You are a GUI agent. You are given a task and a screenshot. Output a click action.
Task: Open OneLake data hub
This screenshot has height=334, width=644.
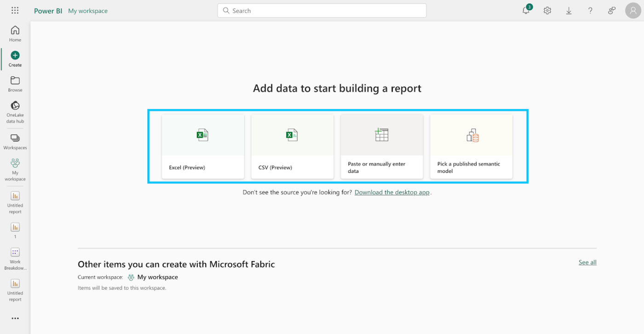(x=15, y=112)
